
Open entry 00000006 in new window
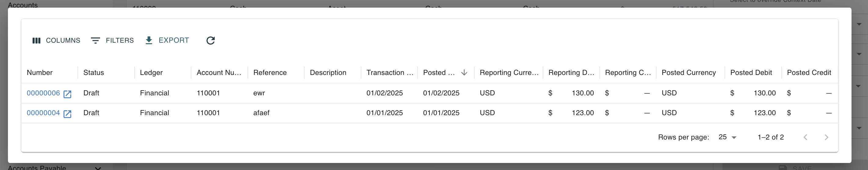click(67, 94)
